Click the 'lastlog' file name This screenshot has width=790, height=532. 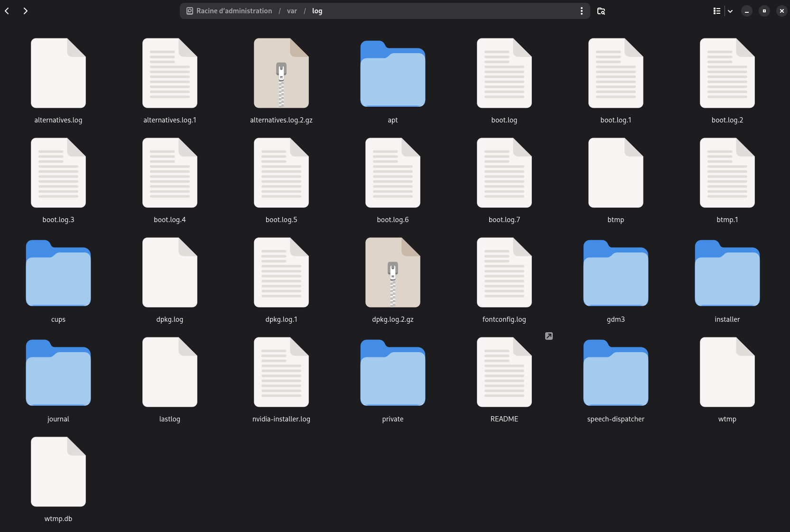[x=170, y=419]
